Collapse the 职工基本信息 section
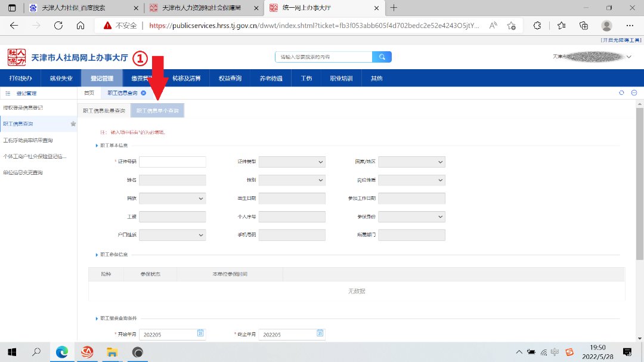Image resolution: width=644 pixels, height=362 pixels. coord(97,146)
